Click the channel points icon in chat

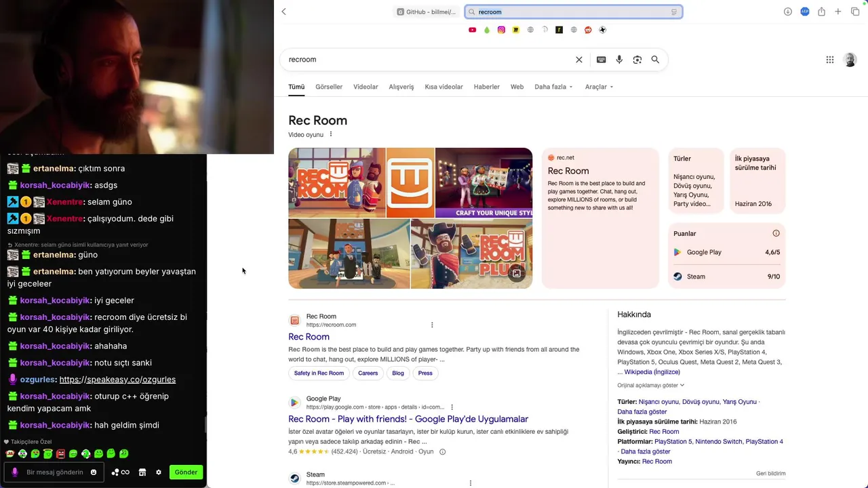pyautogui.click(x=120, y=472)
